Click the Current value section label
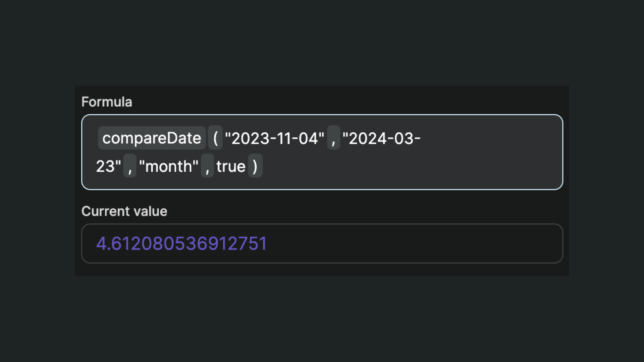This screenshot has width=644, height=362. pyautogui.click(x=124, y=211)
